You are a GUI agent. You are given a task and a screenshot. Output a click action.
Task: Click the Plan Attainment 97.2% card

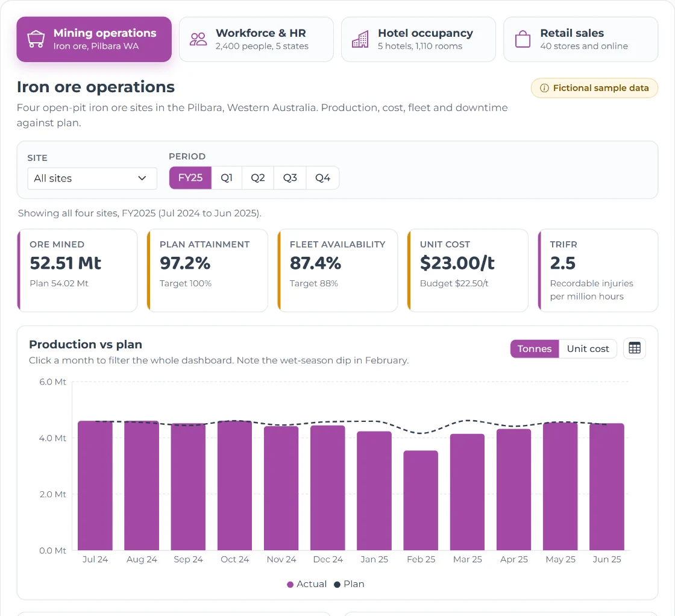pos(207,271)
